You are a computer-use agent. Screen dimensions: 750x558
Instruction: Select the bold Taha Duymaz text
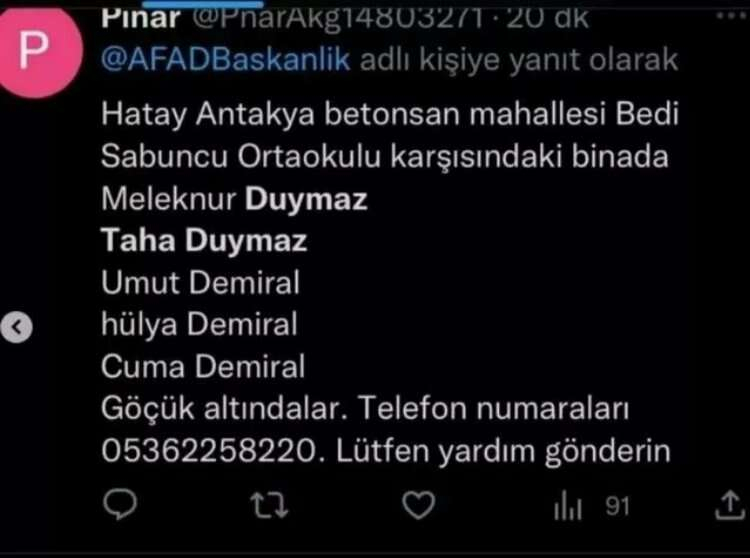(x=204, y=240)
